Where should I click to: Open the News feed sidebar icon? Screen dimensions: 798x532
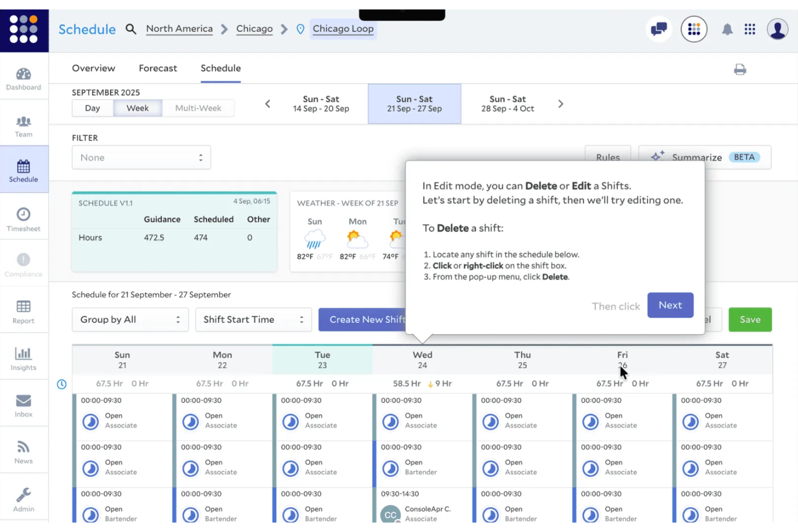click(24, 452)
